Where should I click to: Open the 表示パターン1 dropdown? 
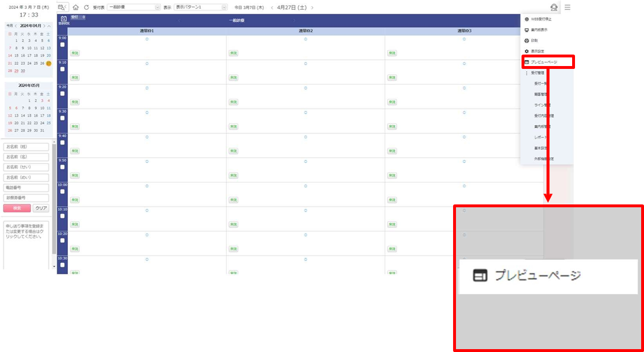pyautogui.click(x=200, y=7)
